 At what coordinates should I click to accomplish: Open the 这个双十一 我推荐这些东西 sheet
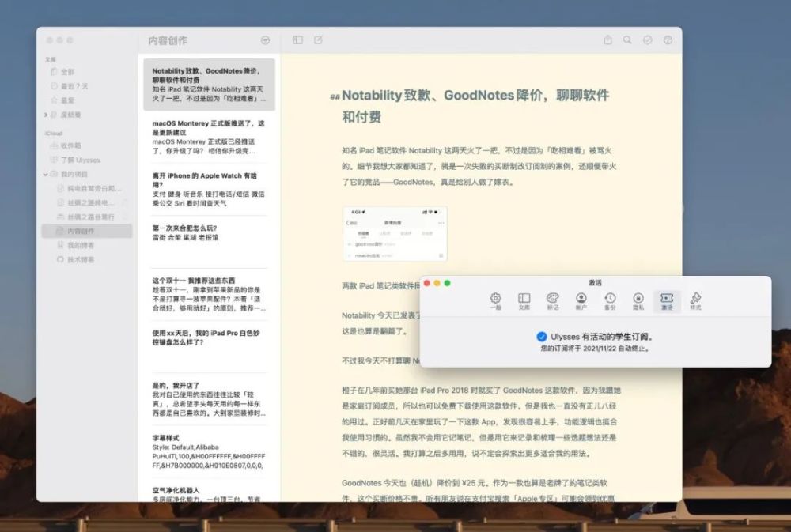click(x=209, y=294)
